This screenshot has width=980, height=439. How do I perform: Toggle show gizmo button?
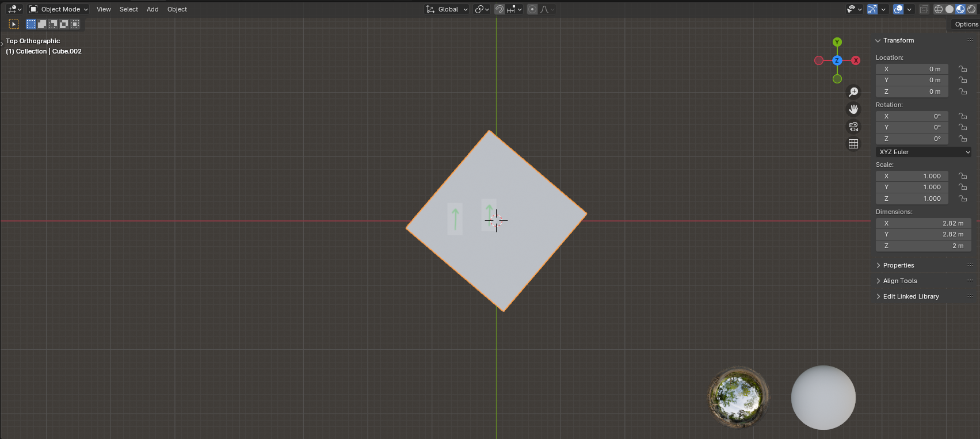pyautogui.click(x=873, y=9)
